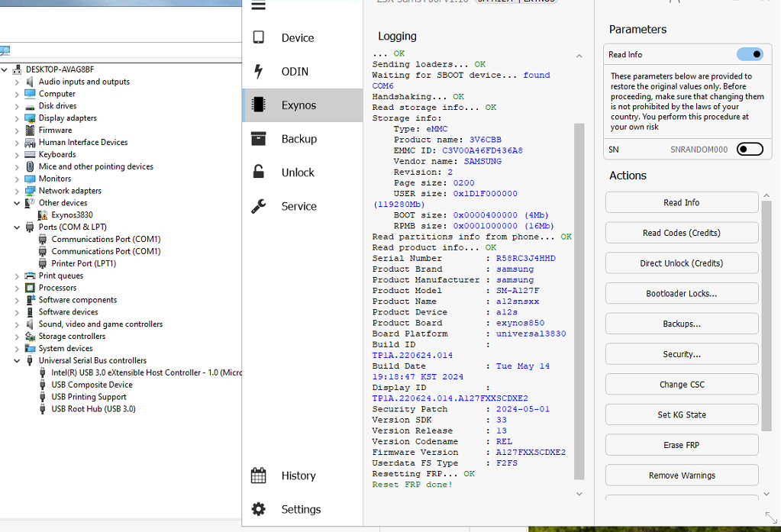Go to the Service section
781x532 pixels.
[302, 206]
